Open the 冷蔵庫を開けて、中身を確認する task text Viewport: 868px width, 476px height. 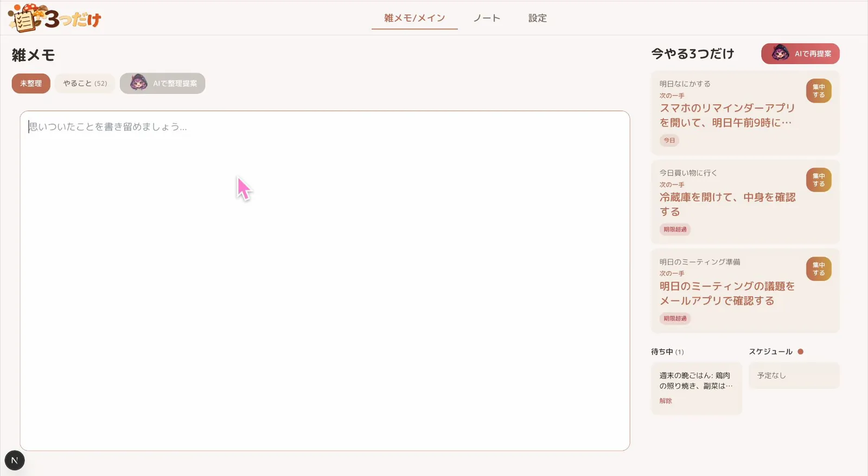pyautogui.click(x=727, y=204)
